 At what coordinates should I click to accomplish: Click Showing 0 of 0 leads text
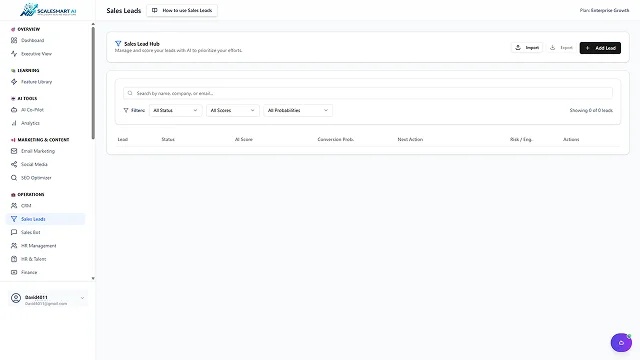point(591,111)
